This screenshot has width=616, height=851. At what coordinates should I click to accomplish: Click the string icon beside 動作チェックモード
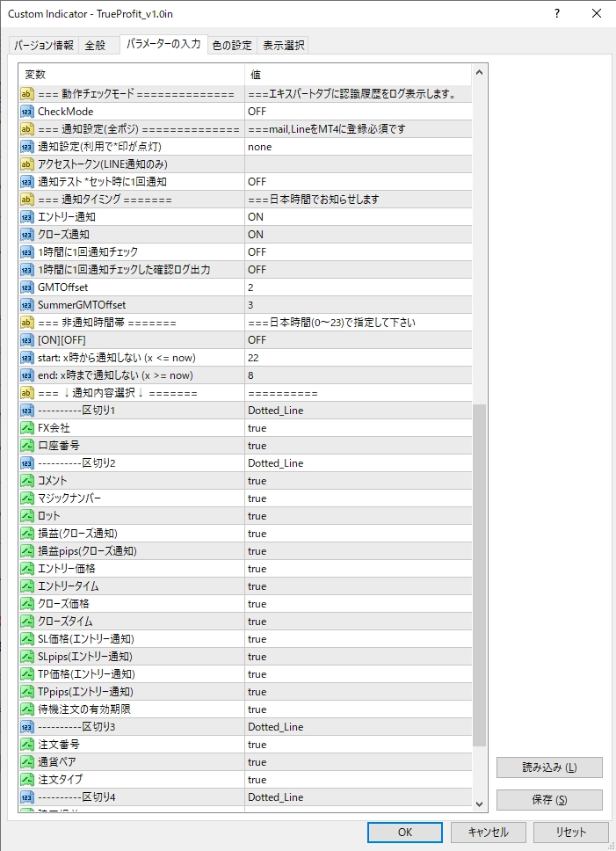tap(27, 94)
